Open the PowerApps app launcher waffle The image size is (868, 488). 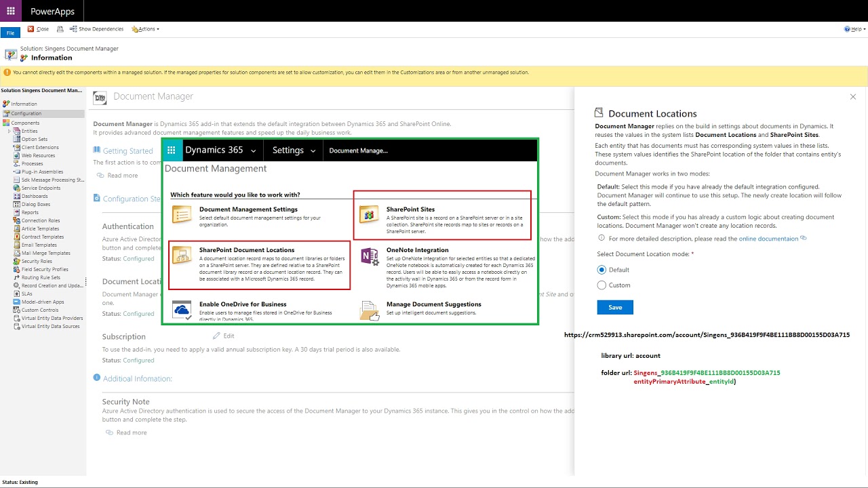(x=11, y=11)
